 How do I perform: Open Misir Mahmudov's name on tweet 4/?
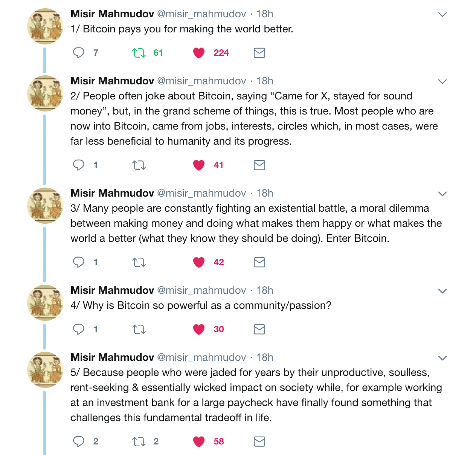click(112, 290)
